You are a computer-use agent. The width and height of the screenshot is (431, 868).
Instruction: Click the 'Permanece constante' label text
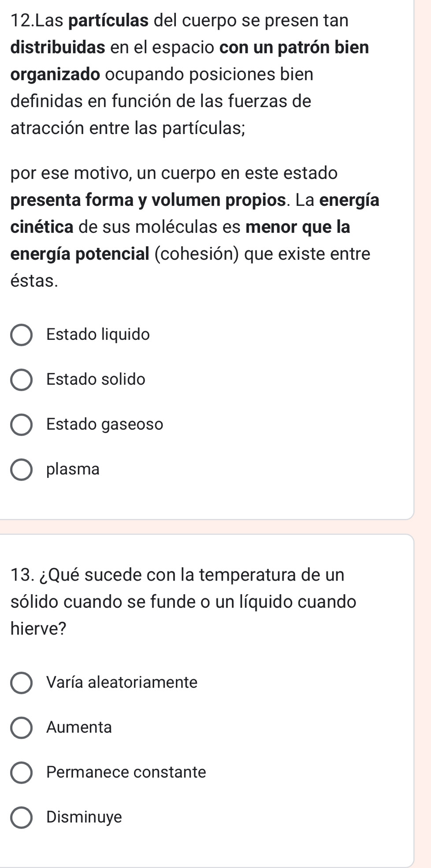click(x=126, y=772)
